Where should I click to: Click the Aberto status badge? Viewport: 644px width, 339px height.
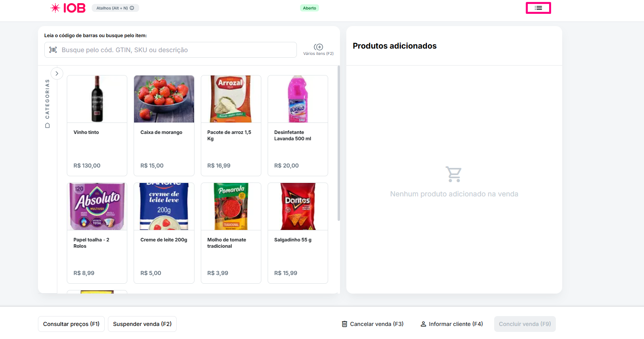pos(310,8)
